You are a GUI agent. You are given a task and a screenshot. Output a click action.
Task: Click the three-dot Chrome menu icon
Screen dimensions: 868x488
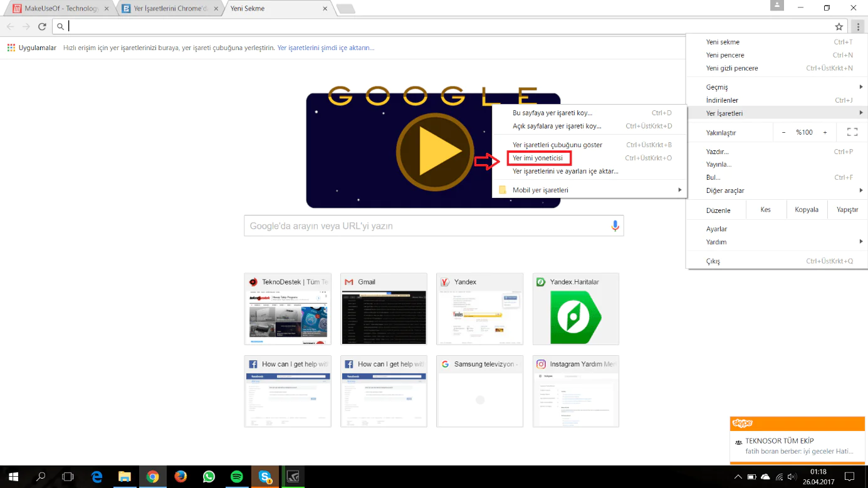point(858,26)
